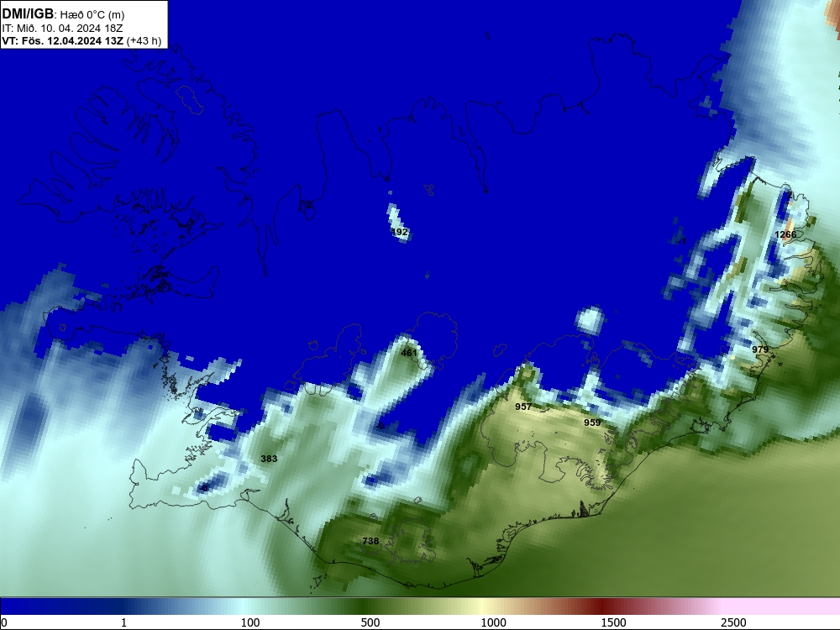Screen dimensions: 840x630
Task: Click the 1500 tick on color scale
Action: click(x=613, y=622)
